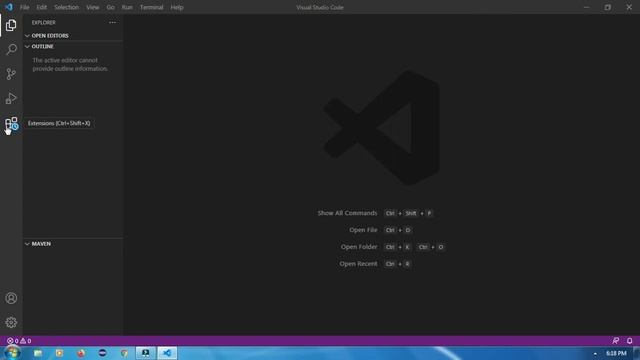Click the 'Open Folder' shortcut label

(x=359, y=247)
